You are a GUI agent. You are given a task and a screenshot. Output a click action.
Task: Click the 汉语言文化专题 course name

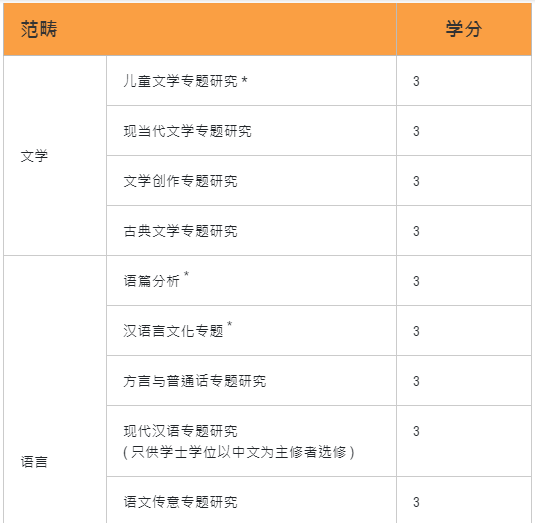click(173, 331)
